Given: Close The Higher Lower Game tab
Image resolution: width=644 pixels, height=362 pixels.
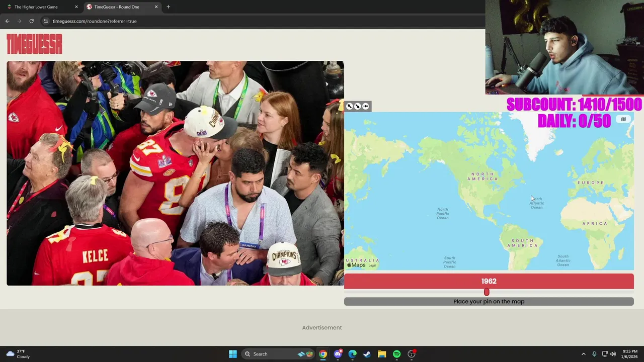Looking at the screenshot, I should click(x=76, y=7).
